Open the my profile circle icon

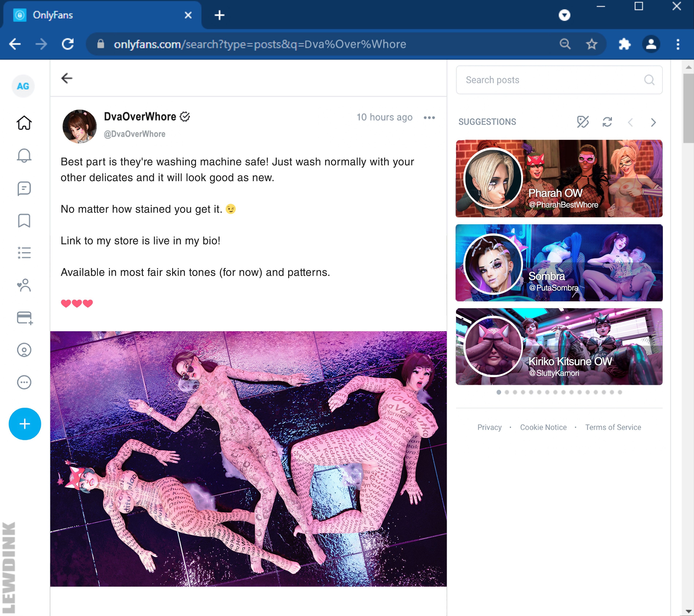click(24, 350)
